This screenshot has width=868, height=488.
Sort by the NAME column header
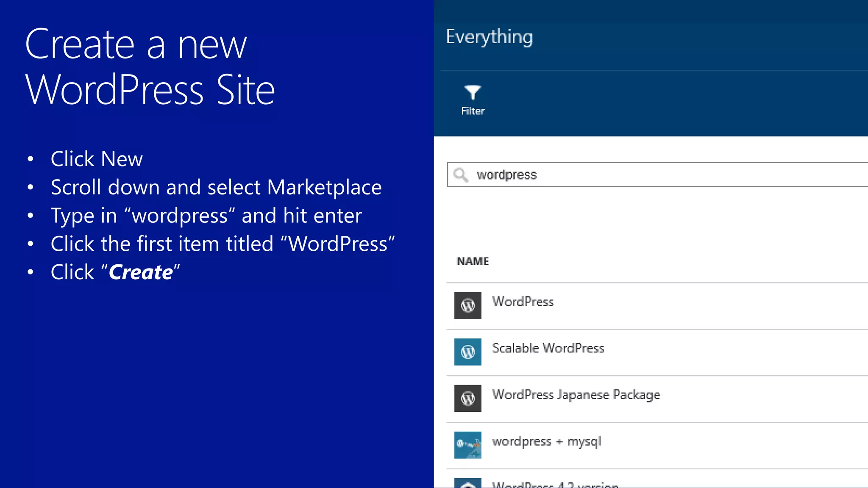[x=473, y=261]
